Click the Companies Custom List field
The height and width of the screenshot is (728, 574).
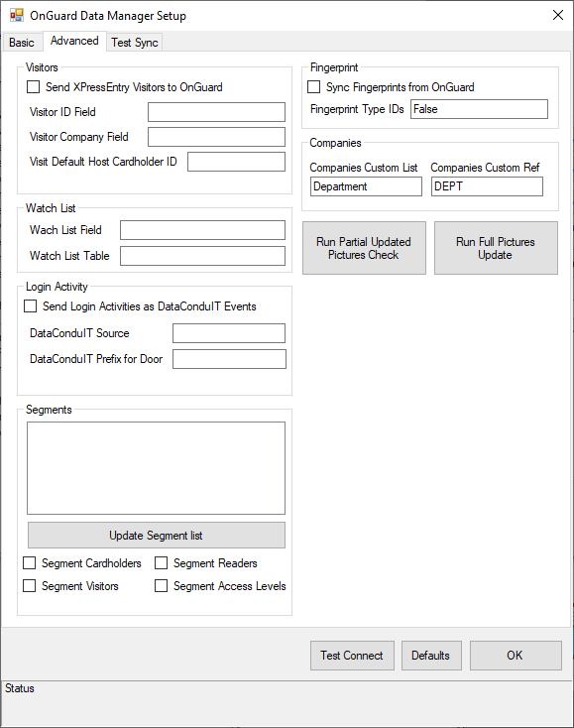tap(366, 186)
